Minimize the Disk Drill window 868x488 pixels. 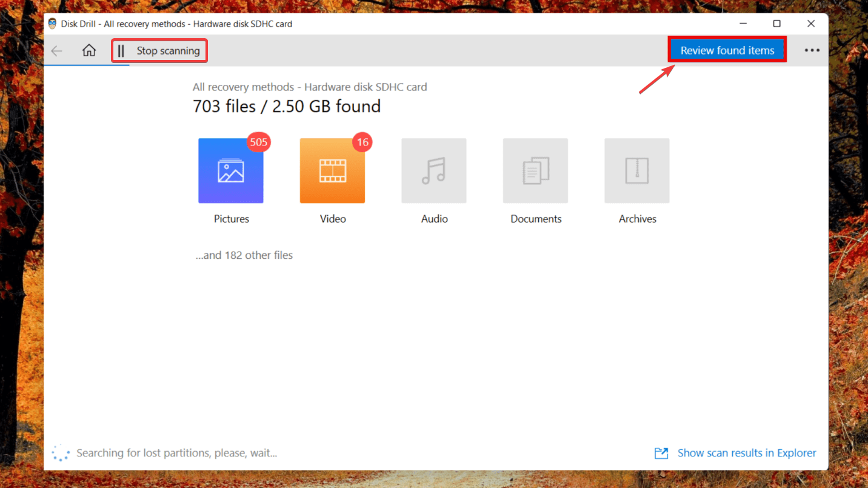pyautogui.click(x=743, y=24)
